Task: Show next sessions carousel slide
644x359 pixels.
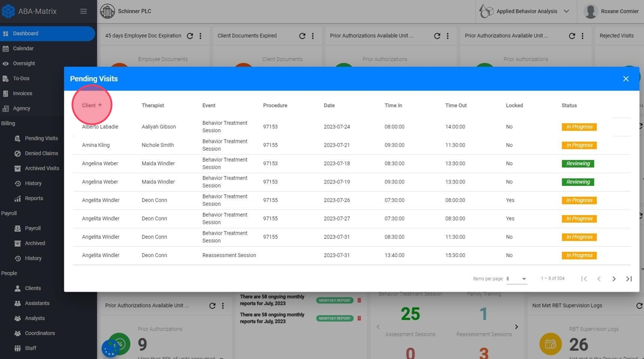Action: 516,327
